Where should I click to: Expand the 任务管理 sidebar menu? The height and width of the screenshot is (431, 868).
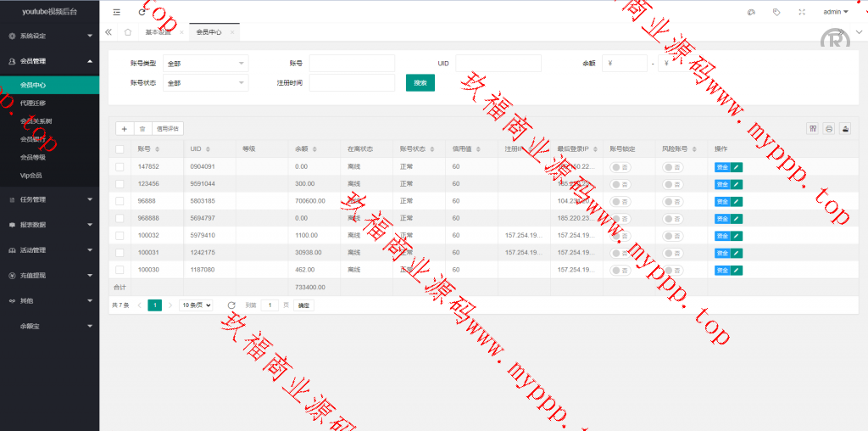pos(49,199)
